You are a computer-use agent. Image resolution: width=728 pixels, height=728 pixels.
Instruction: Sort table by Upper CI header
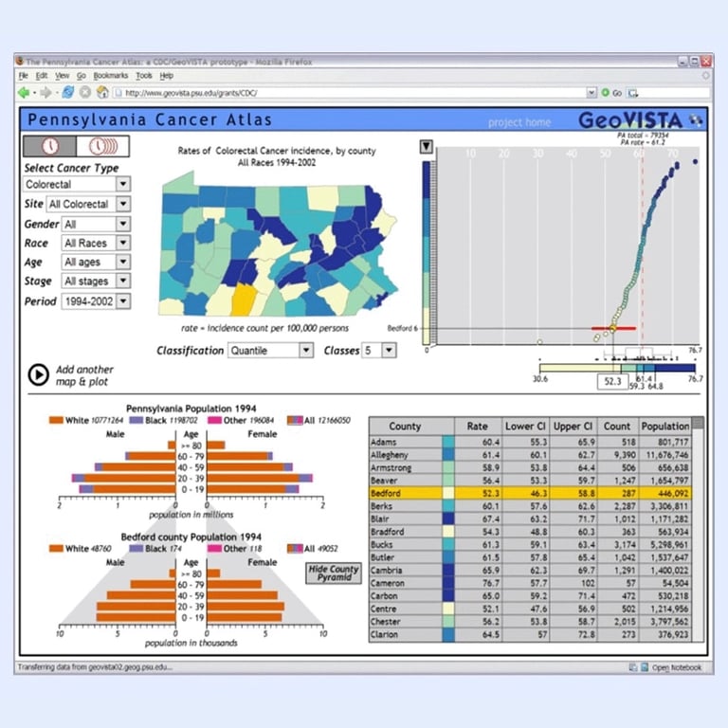[x=573, y=426]
